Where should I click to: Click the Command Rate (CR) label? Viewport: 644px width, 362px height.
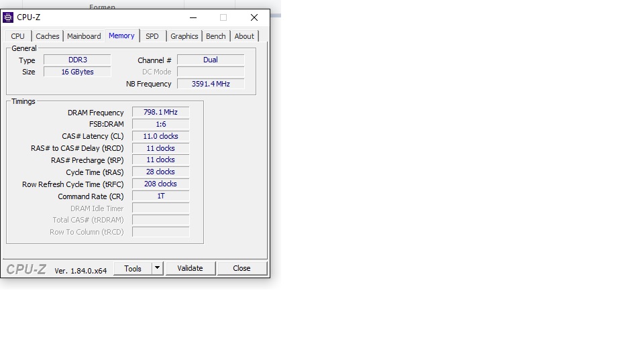[91, 196]
